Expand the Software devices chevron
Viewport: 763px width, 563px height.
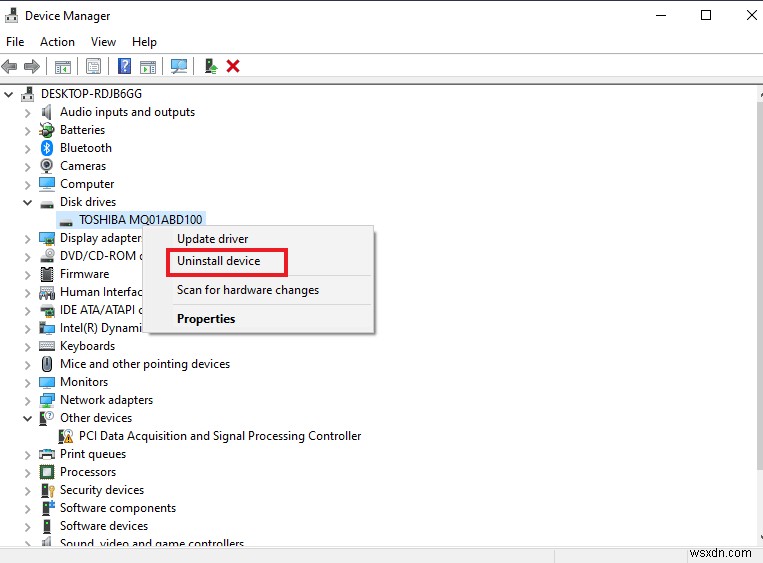pos(27,527)
